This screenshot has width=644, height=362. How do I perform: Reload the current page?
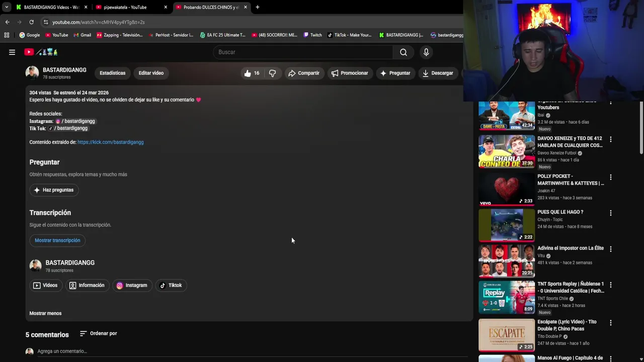pyautogui.click(x=31, y=22)
